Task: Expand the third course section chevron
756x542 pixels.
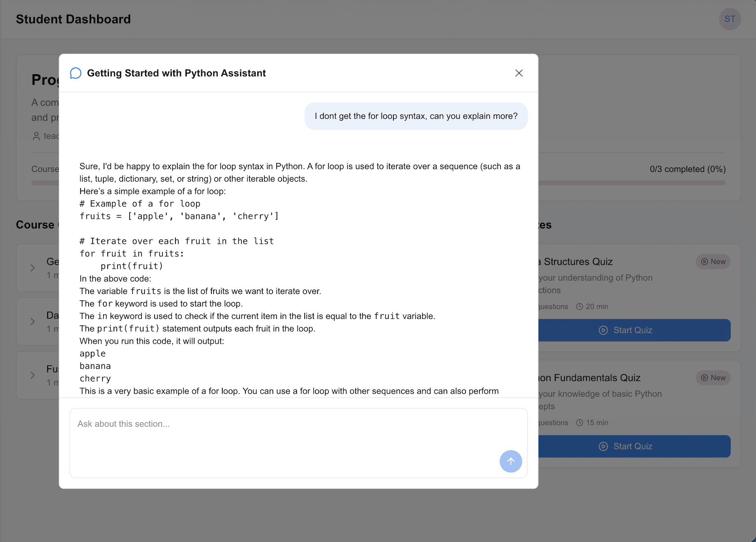Action: click(33, 375)
